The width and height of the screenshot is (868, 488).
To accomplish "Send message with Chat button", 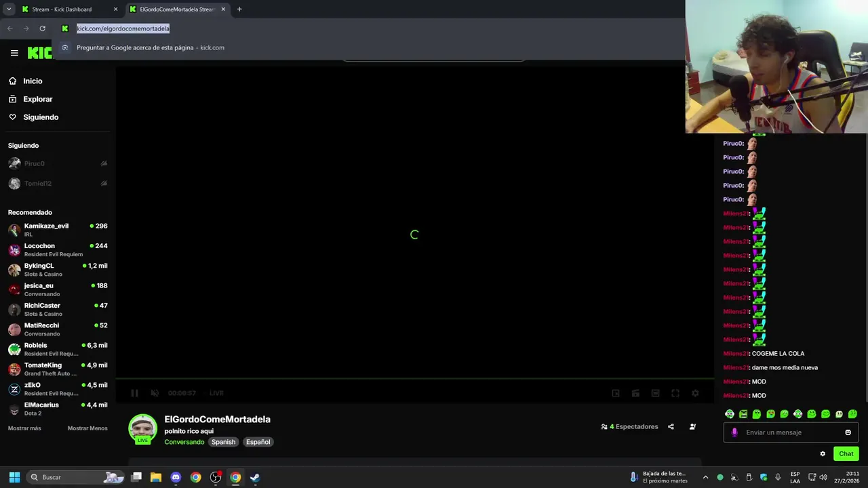I will pos(846,454).
